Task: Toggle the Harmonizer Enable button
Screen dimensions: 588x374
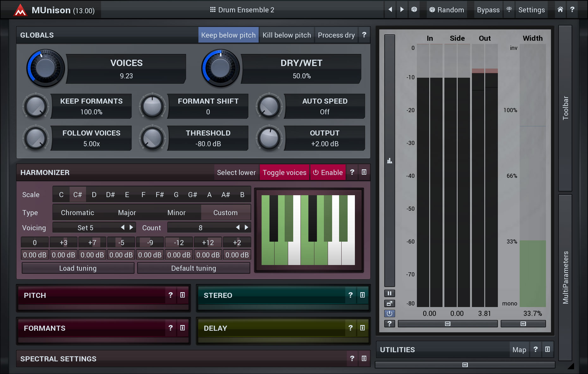Action: coord(328,172)
